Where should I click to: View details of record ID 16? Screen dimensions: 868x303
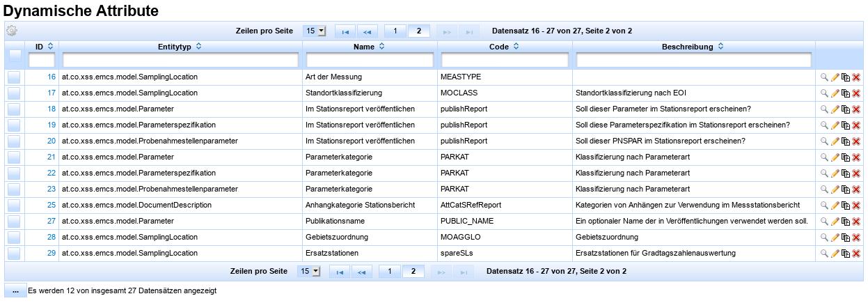pos(825,77)
